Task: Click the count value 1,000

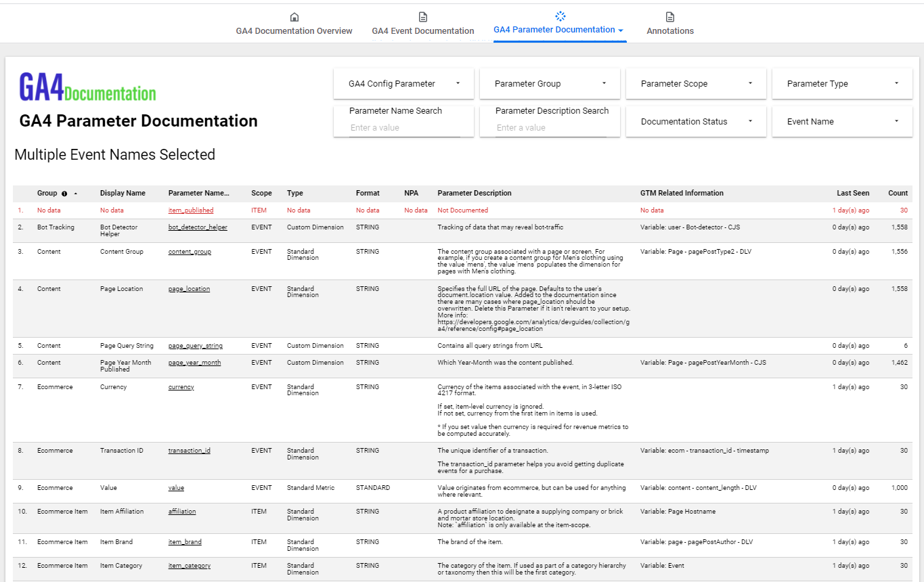Action: [900, 488]
